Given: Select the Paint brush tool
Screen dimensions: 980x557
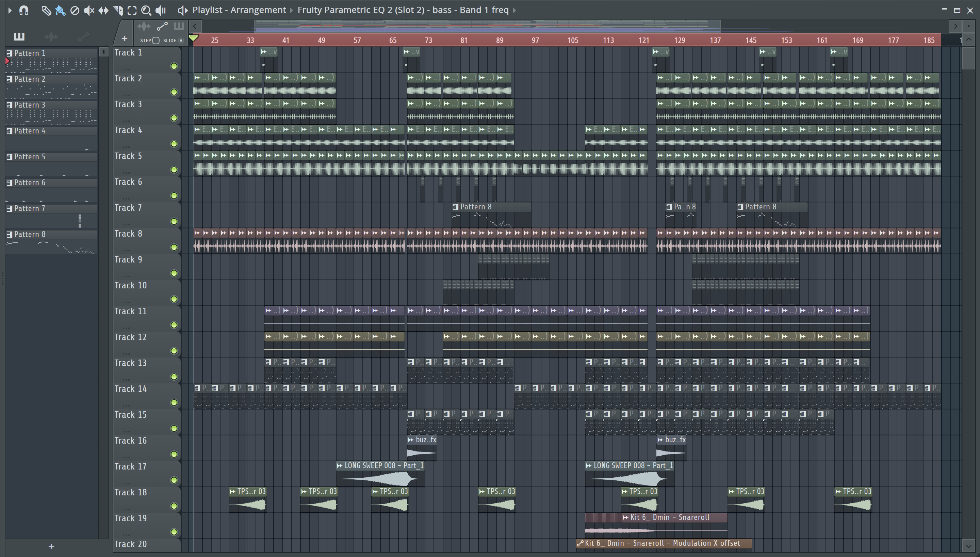Looking at the screenshot, I should [60, 10].
